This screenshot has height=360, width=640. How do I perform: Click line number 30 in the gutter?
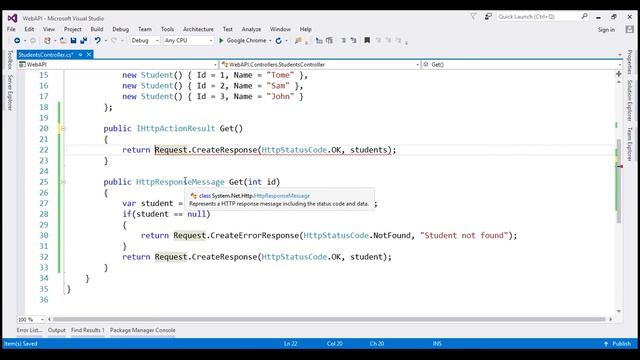(44, 236)
